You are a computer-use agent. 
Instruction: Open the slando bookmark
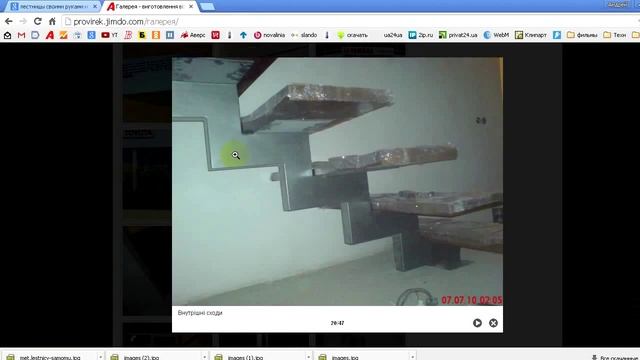coord(304,35)
